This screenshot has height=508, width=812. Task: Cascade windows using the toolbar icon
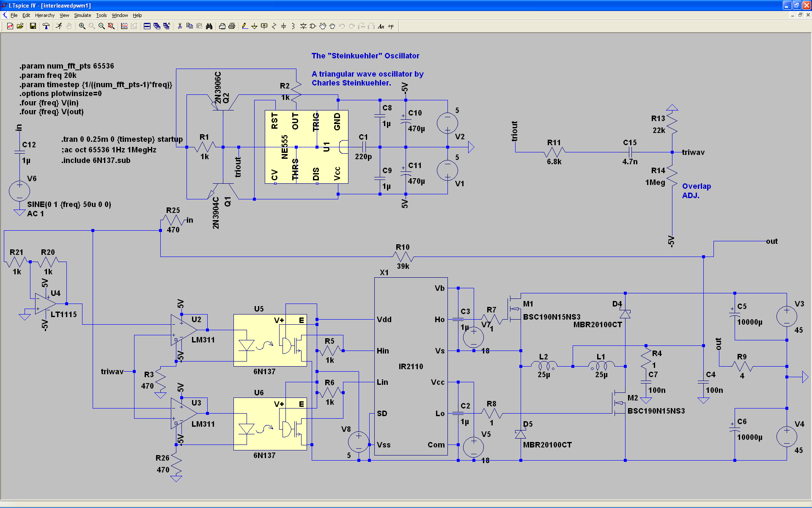(x=157, y=26)
